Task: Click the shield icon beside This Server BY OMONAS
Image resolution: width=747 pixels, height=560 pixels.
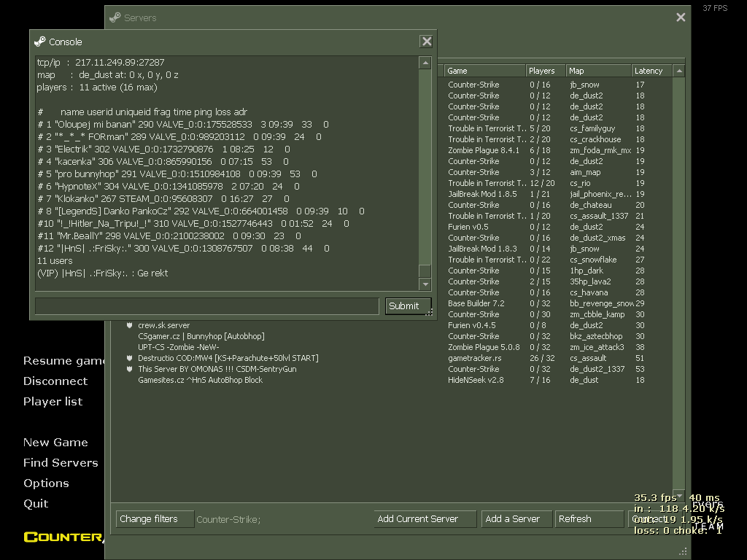Action: [129, 369]
